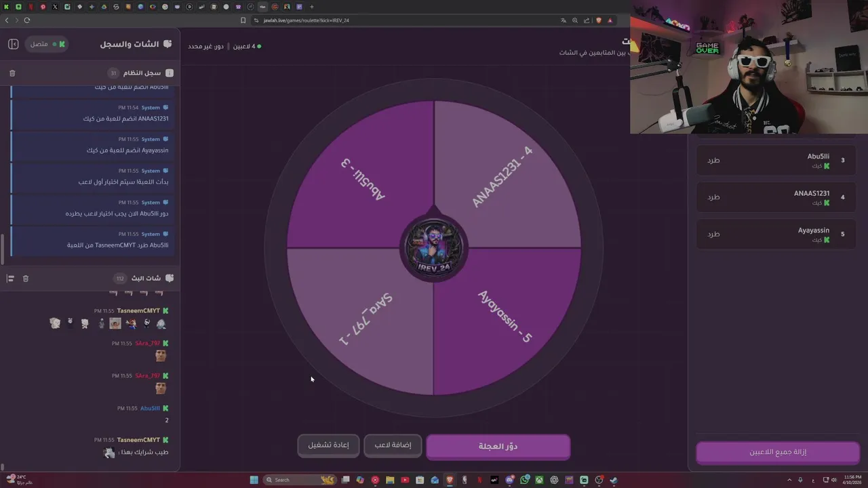Click TasneemCMYT username in stream chat top message
868x488 pixels.
point(138,310)
